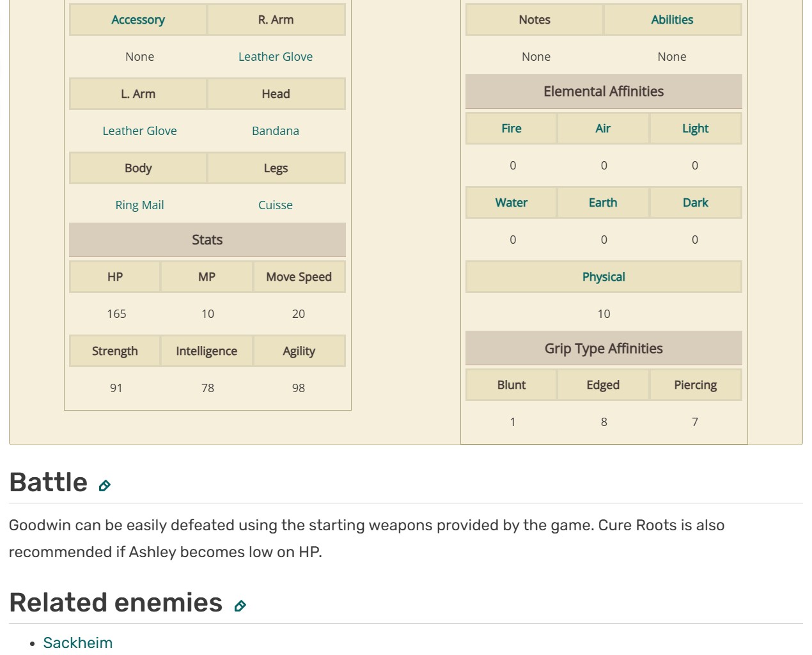Select the Legs column header
This screenshot has width=812, height=655.
[x=276, y=168]
